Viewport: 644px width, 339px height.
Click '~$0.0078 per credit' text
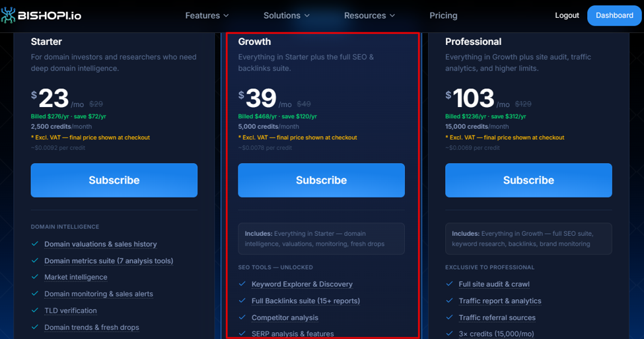tap(266, 147)
